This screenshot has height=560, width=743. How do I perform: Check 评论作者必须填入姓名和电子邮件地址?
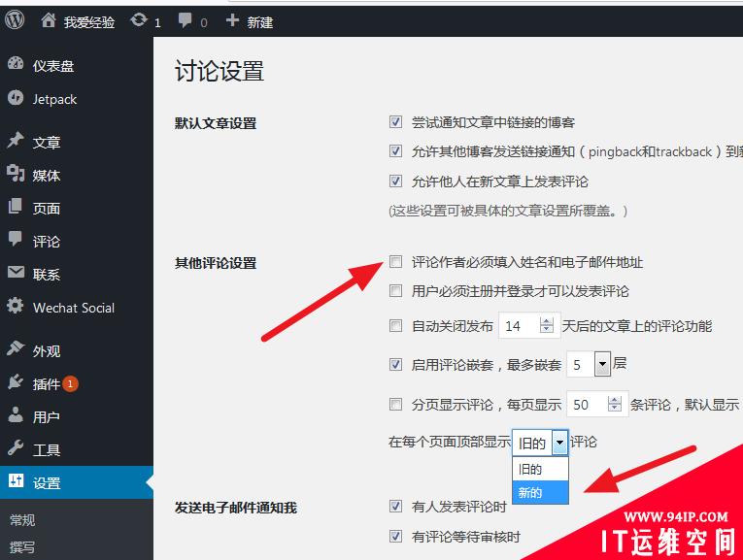tap(395, 262)
